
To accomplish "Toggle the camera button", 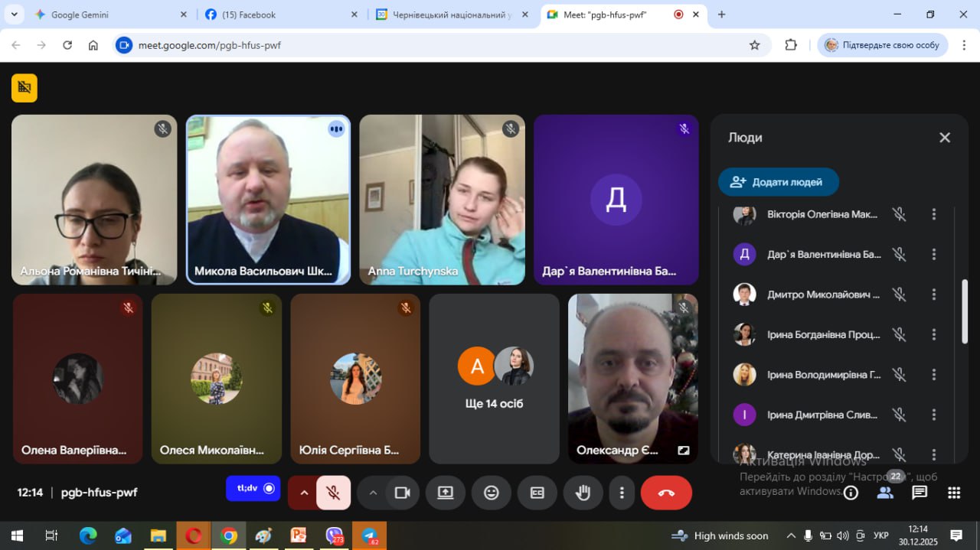I will (403, 493).
